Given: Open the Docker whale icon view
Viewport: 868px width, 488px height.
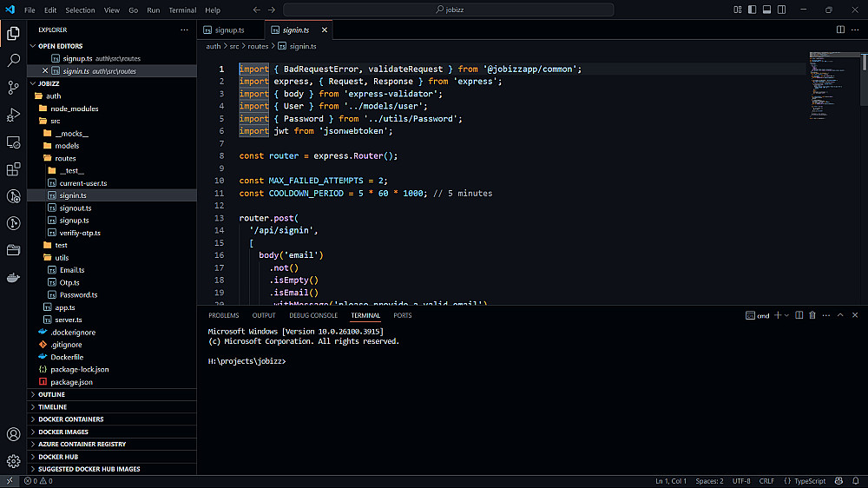Looking at the screenshot, I should click(x=13, y=278).
